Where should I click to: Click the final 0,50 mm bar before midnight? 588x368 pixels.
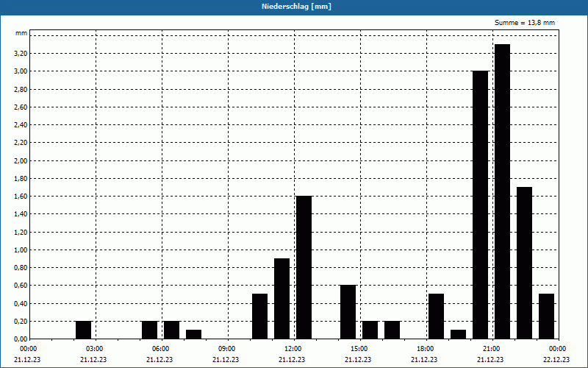click(546, 316)
